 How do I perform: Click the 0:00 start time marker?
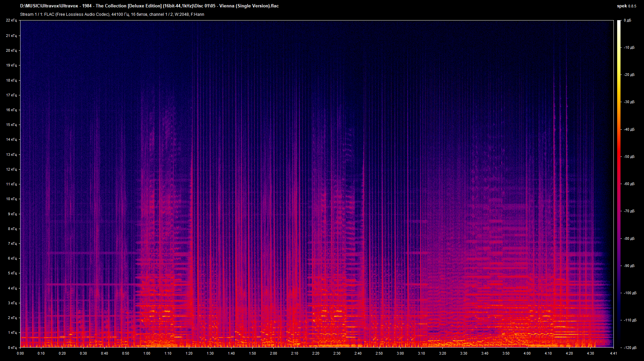[20, 354]
